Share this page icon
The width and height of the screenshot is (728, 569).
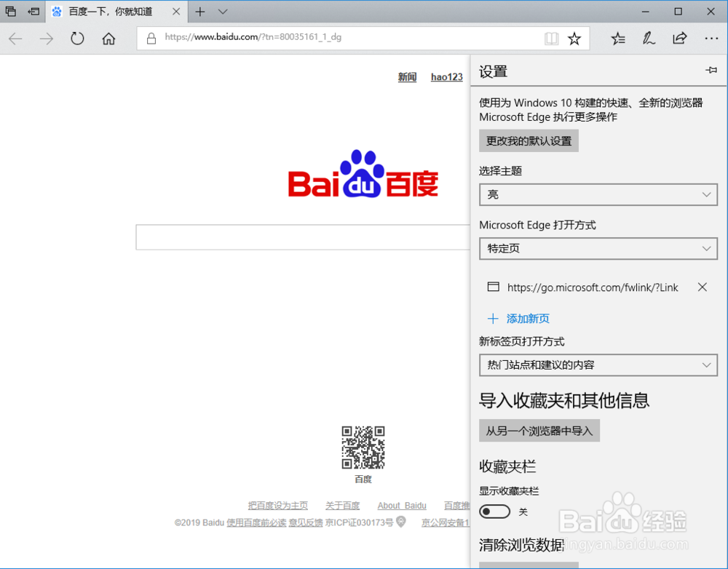coord(680,38)
